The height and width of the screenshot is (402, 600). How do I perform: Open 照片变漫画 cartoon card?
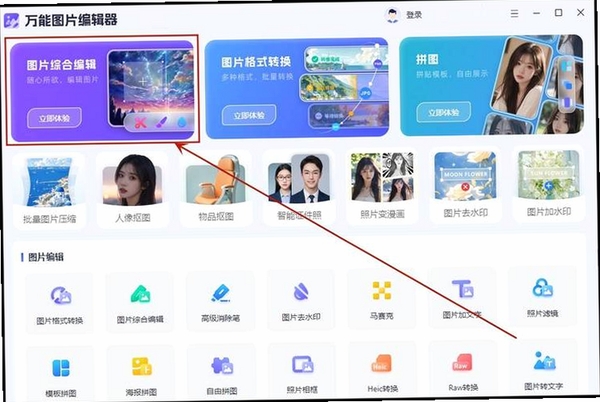pyautogui.click(x=382, y=186)
